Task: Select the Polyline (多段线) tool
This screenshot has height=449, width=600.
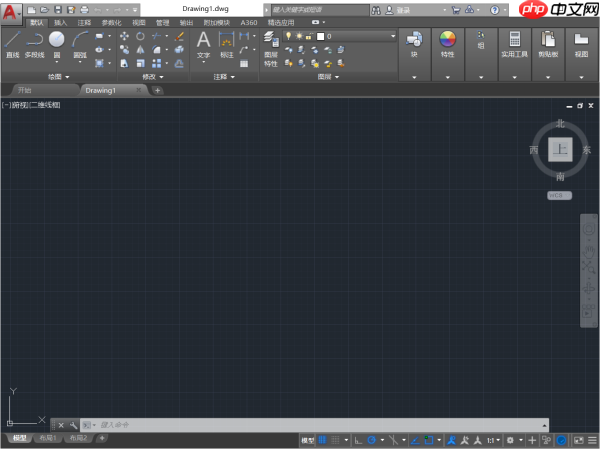Action: 34,44
